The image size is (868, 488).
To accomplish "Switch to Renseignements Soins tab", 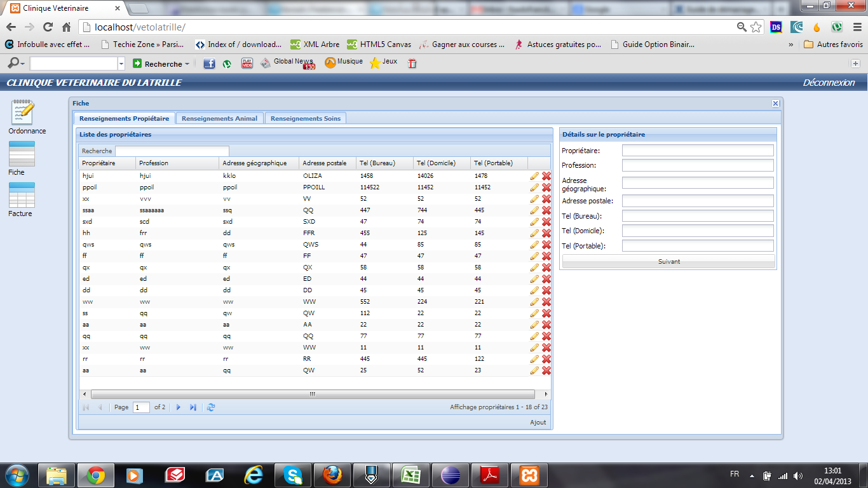I will (306, 118).
